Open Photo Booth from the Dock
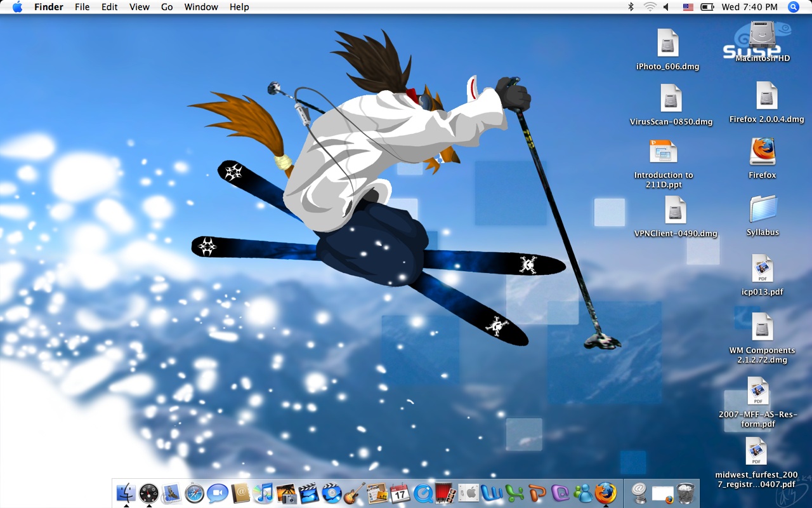812x508 pixels. point(446,493)
